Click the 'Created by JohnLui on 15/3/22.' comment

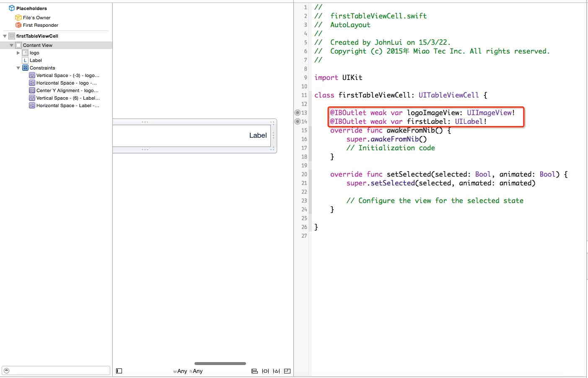point(390,42)
